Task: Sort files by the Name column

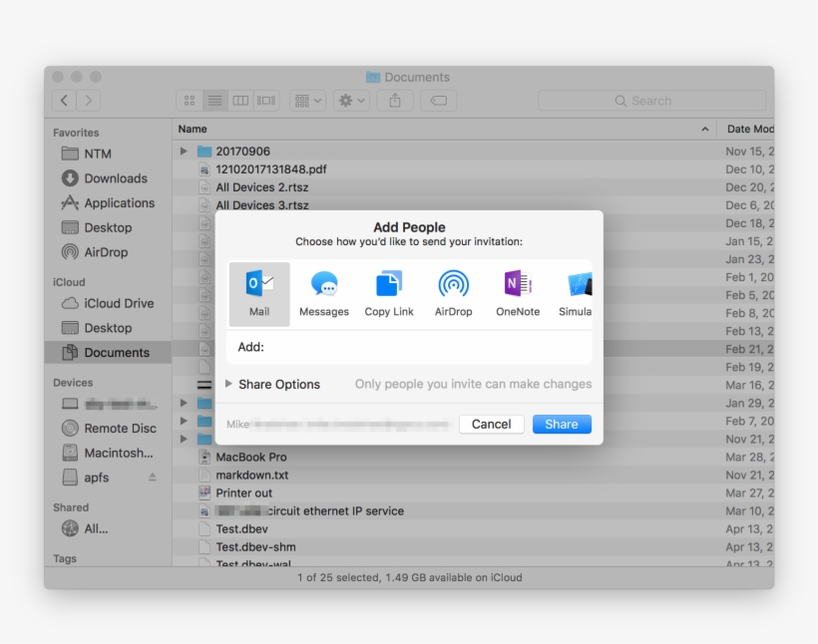Action: point(444,129)
